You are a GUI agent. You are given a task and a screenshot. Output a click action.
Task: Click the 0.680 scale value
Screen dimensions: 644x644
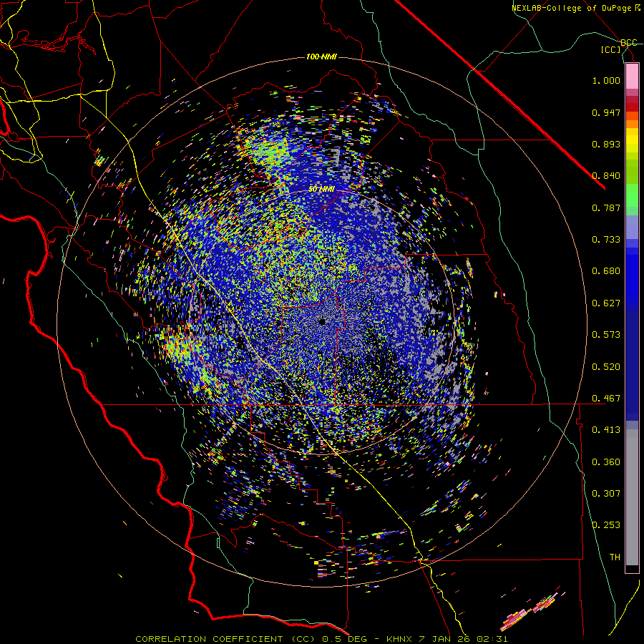tap(606, 271)
